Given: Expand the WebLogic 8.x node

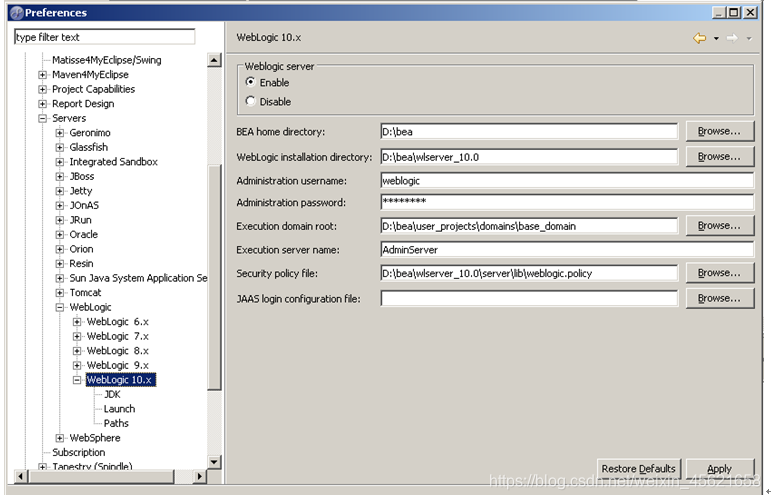Looking at the screenshot, I should click(77, 351).
